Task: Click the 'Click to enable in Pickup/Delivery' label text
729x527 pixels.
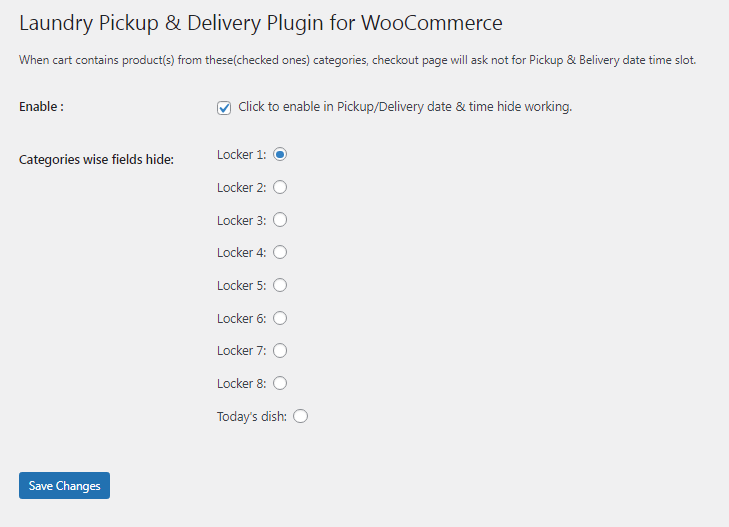Action: [x=405, y=107]
